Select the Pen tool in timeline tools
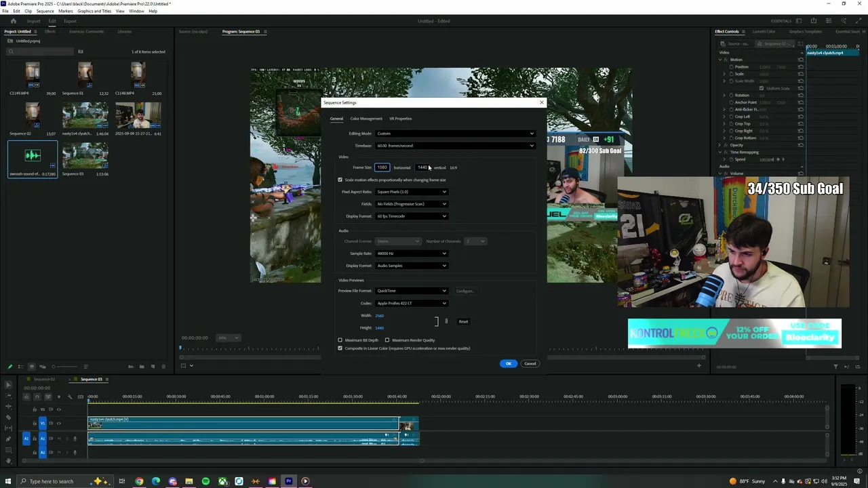This screenshot has height=488, width=868. coord(8,439)
